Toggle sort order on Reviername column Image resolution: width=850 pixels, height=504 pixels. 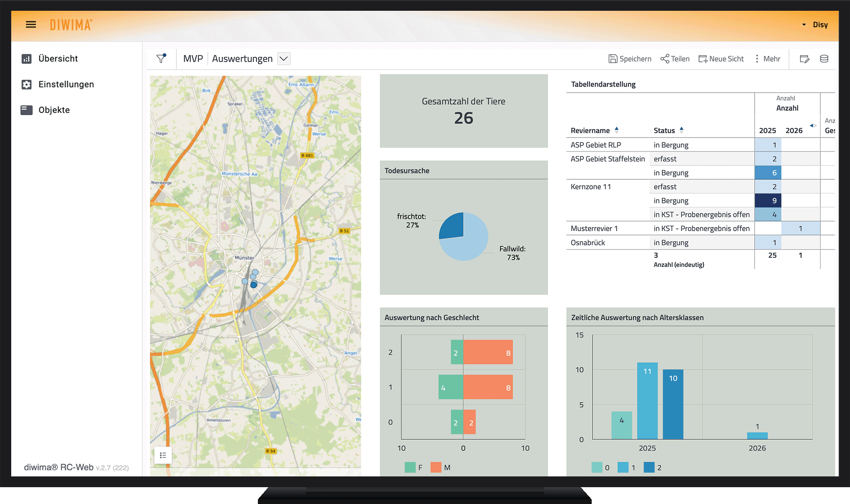click(x=617, y=130)
